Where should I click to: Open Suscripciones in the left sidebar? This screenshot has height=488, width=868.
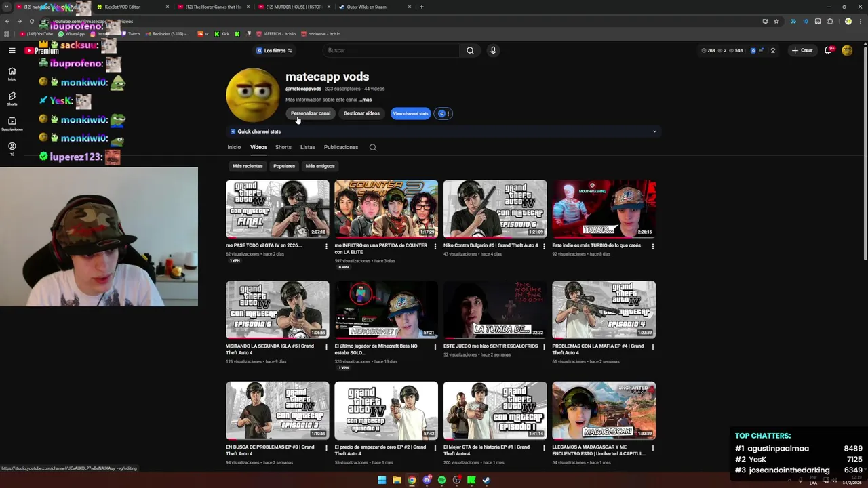[12, 124]
